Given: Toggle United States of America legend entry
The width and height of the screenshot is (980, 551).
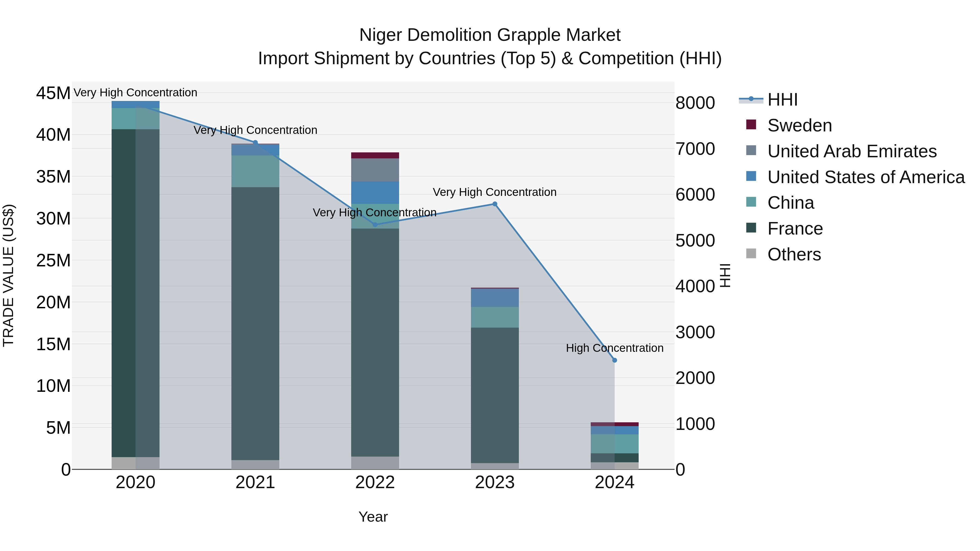Looking at the screenshot, I should point(855,177).
